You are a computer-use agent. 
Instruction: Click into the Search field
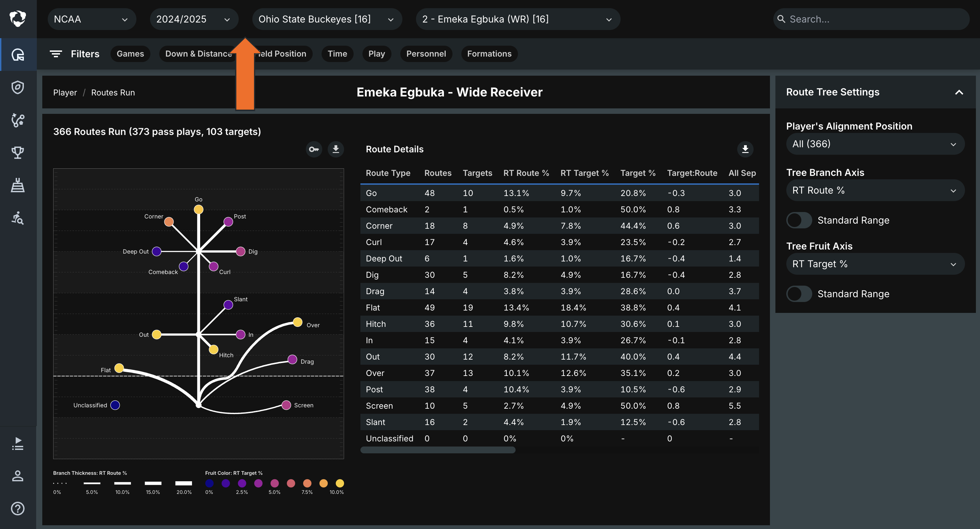[871, 19]
